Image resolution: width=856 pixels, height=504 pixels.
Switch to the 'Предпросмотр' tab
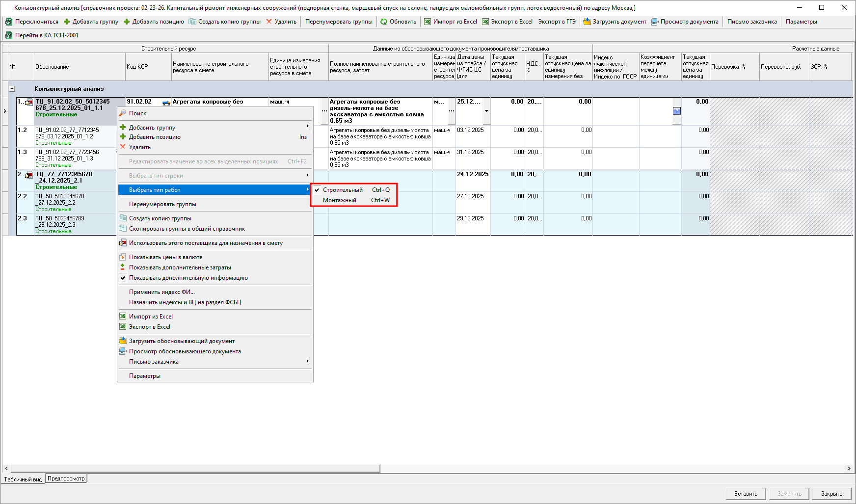(x=66, y=478)
